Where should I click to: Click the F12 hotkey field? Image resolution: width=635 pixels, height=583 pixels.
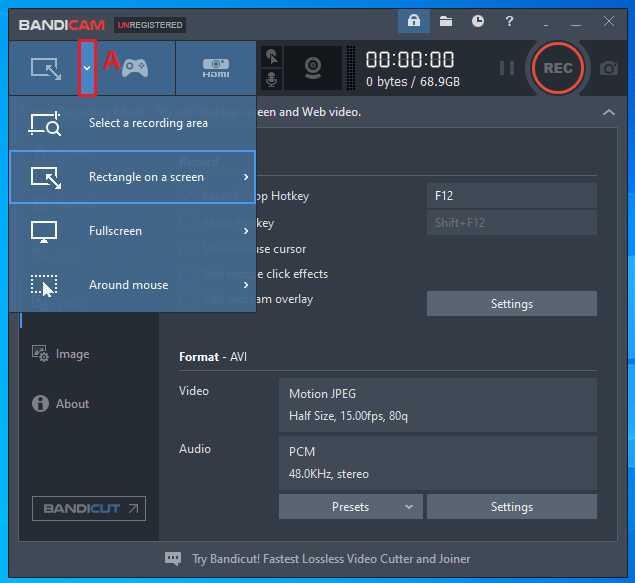pyautogui.click(x=511, y=196)
